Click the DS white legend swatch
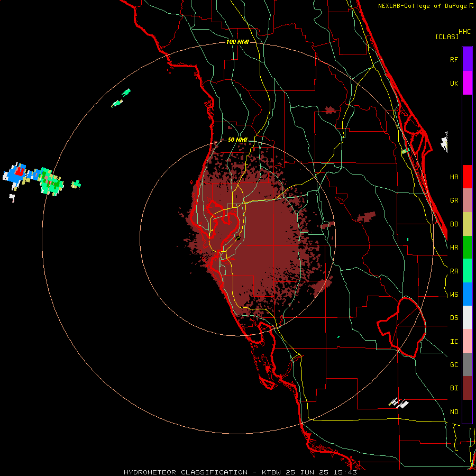Viewport: 476px width, 476px height. [467, 317]
